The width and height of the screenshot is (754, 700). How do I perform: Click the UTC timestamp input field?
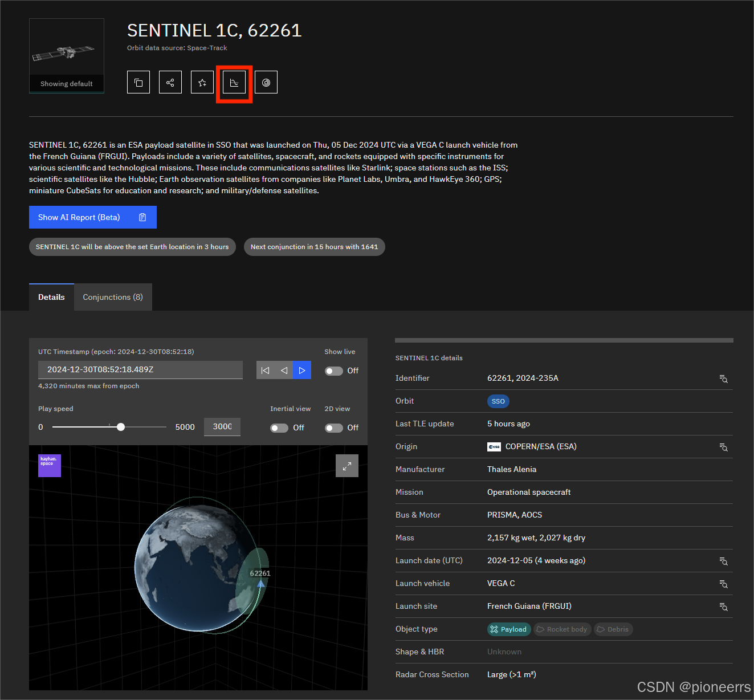[140, 370]
